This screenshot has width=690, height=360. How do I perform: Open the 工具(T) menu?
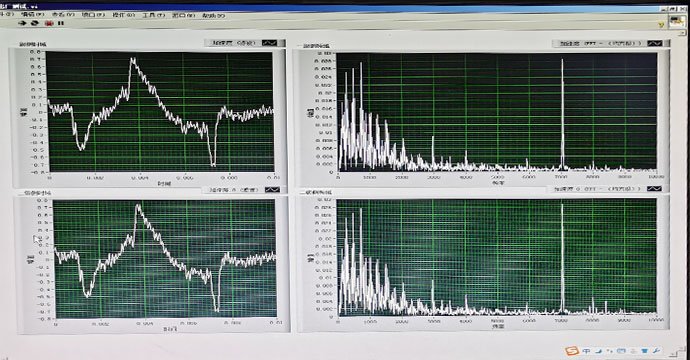(x=154, y=15)
